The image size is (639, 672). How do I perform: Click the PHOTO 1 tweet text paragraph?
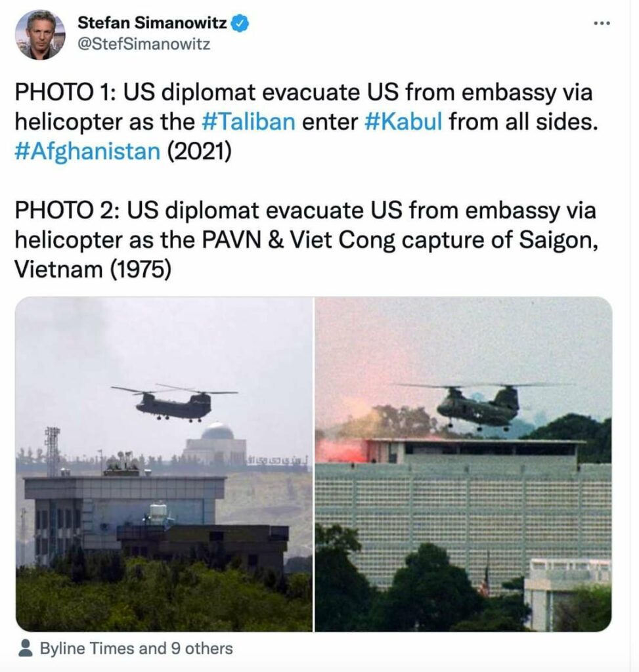point(306,121)
